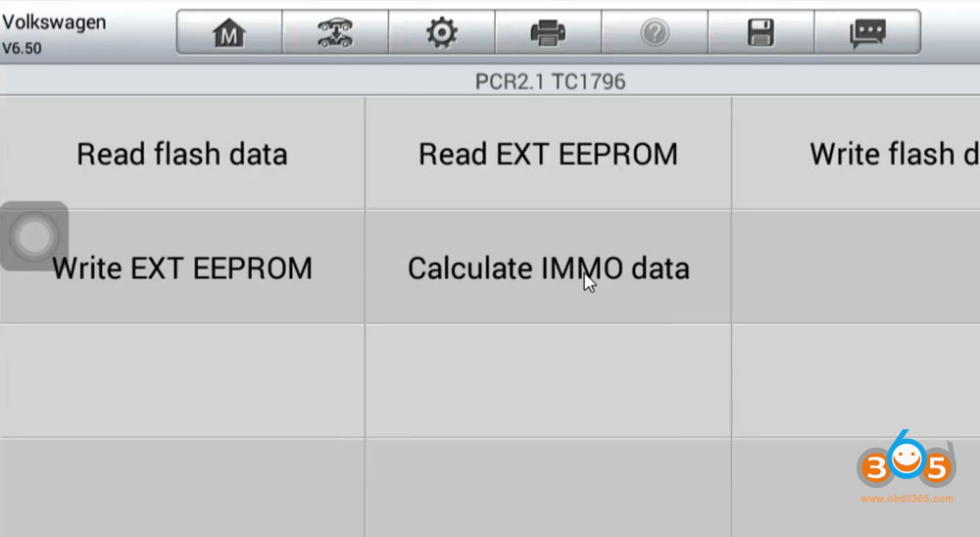
Task: Start Calculate IMMO data
Action: pyautogui.click(x=548, y=268)
